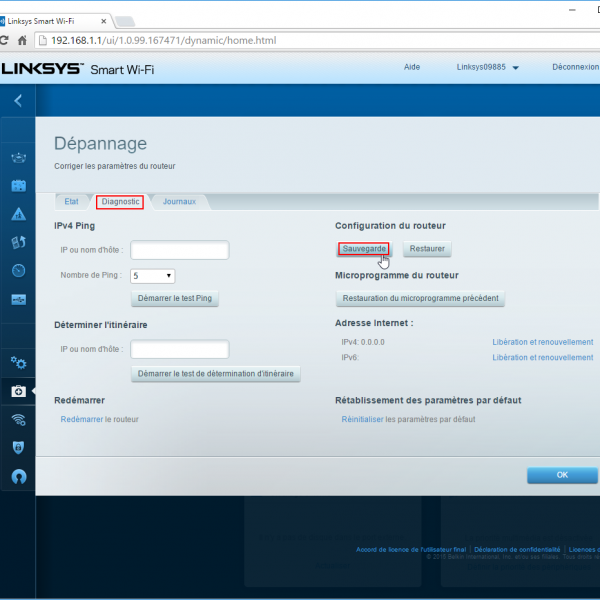
Task: Focus the IPv4 Ping host input field
Action: pos(180,250)
